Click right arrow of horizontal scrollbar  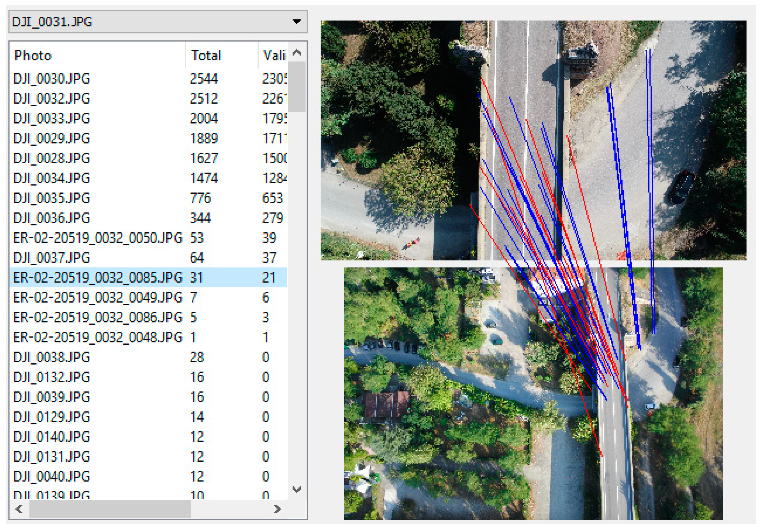277,509
